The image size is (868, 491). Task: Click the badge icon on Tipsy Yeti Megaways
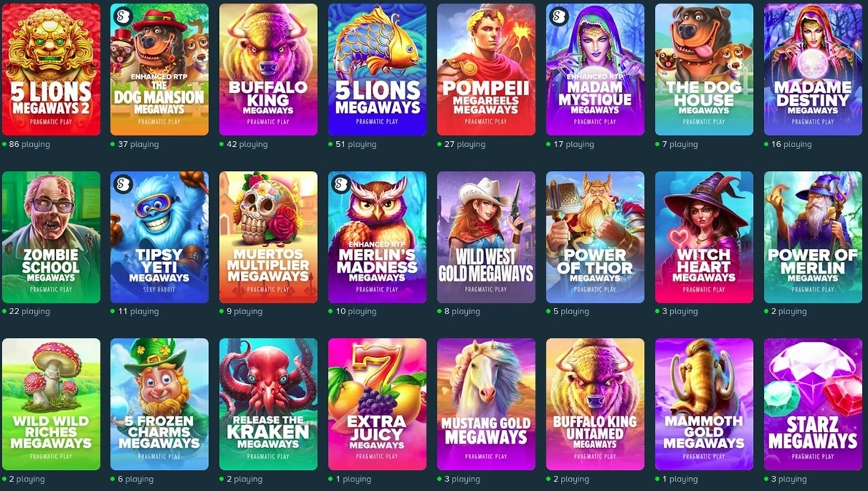coord(122,184)
